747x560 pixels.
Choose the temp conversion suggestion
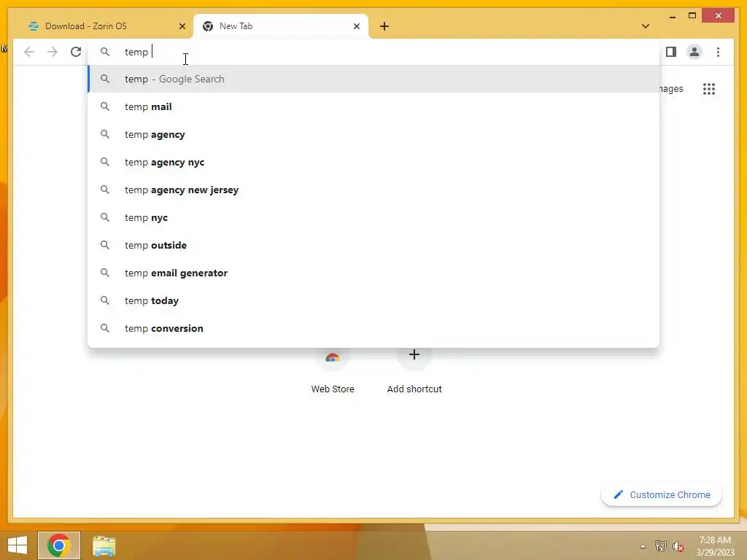pos(373,328)
